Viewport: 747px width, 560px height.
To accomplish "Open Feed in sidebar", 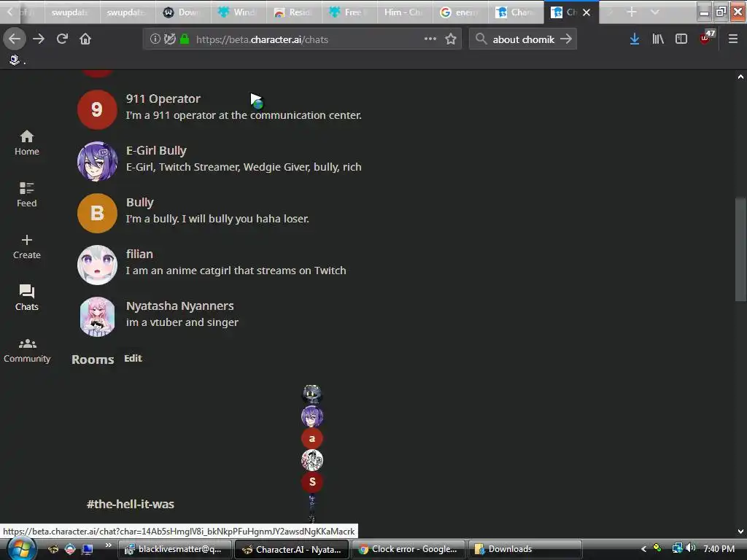I will pyautogui.click(x=27, y=194).
